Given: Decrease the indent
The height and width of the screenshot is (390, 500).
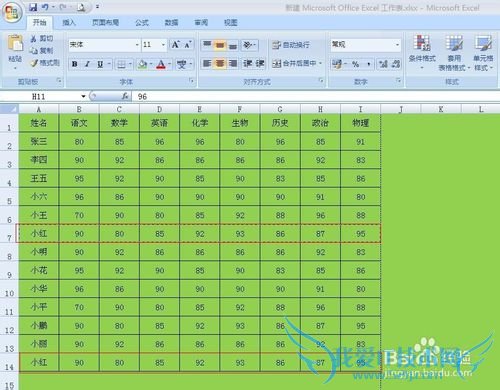Looking at the screenshot, I should pyautogui.click(x=247, y=63).
